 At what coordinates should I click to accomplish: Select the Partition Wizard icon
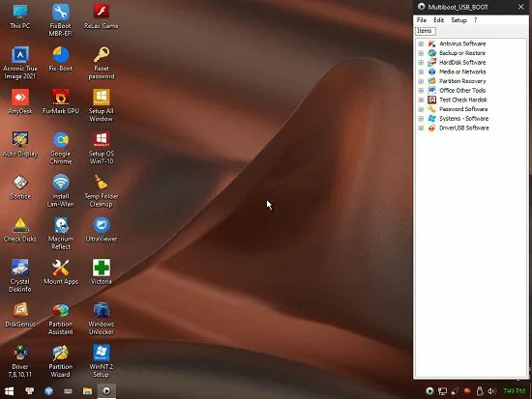click(61, 361)
